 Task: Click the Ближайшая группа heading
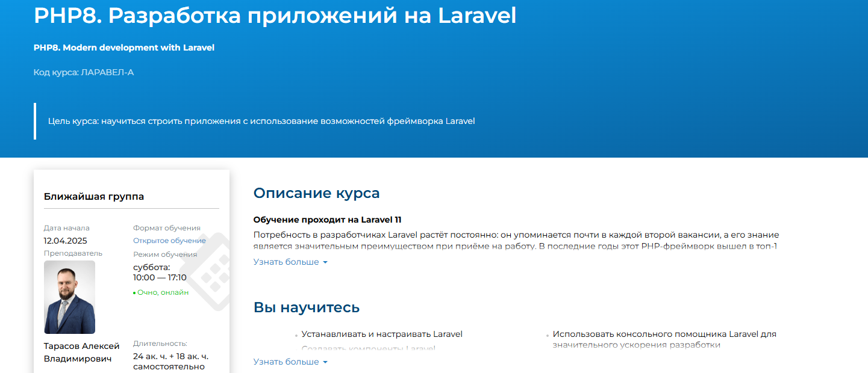(94, 197)
